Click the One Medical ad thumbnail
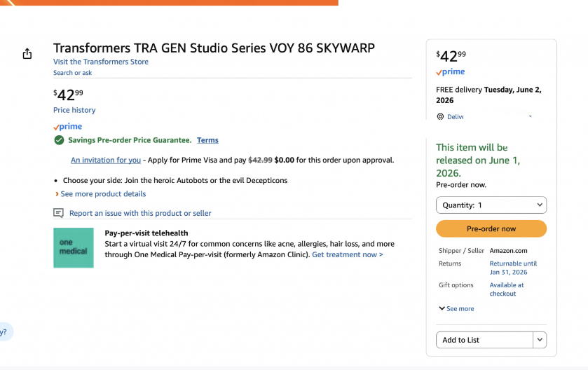 [74, 247]
